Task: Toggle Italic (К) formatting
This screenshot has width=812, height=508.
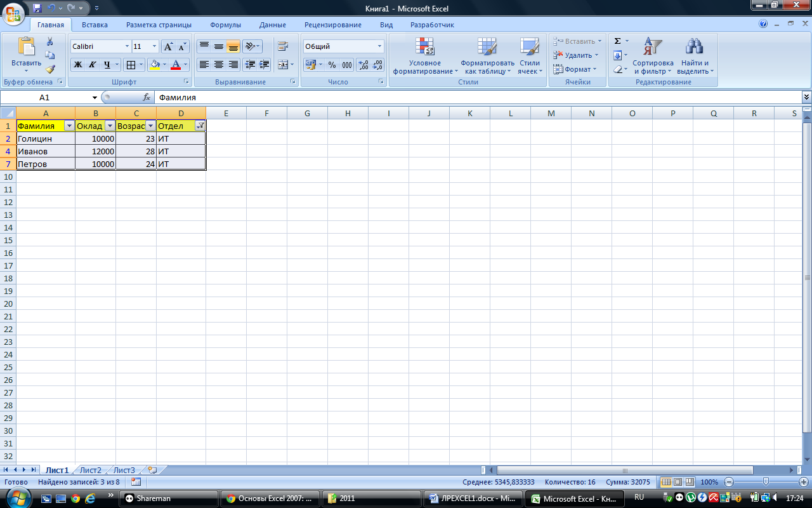Action: tap(92, 65)
